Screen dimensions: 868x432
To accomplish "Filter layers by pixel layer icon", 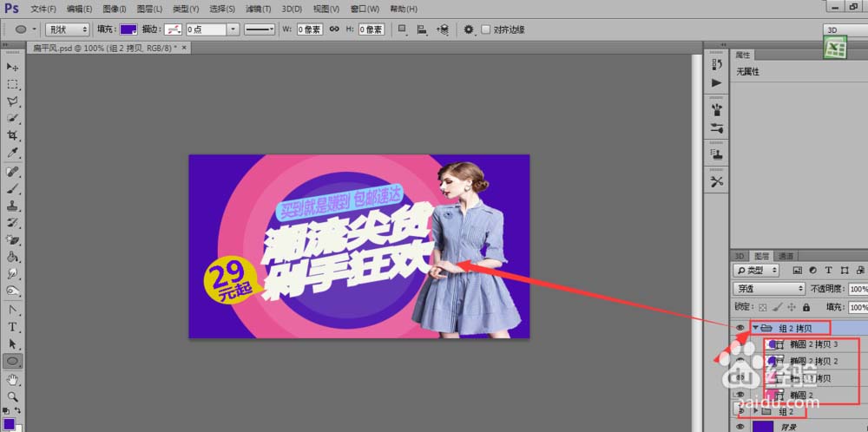I will click(798, 271).
